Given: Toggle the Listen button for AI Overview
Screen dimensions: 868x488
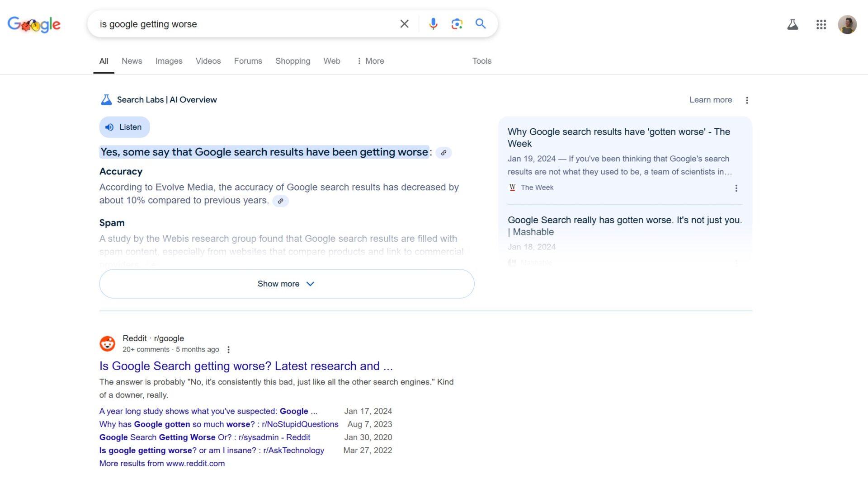Looking at the screenshot, I should [124, 127].
